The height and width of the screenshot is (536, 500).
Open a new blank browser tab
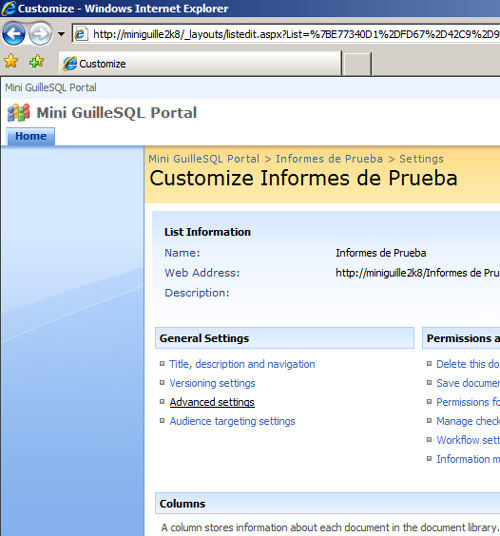coord(357,64)
